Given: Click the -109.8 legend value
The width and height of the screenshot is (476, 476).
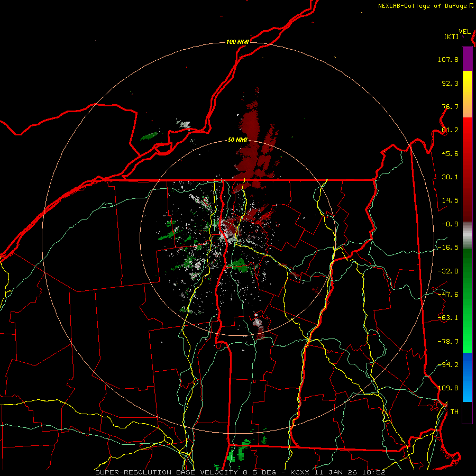Looking at the screenshot, I should [x=446, y=388].
